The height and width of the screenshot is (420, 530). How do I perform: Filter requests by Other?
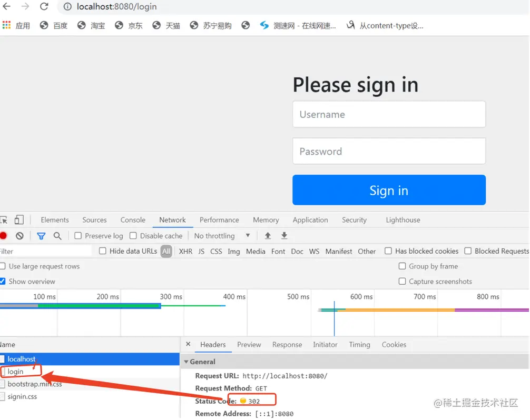pyautogui.click(x=367, y=251)
